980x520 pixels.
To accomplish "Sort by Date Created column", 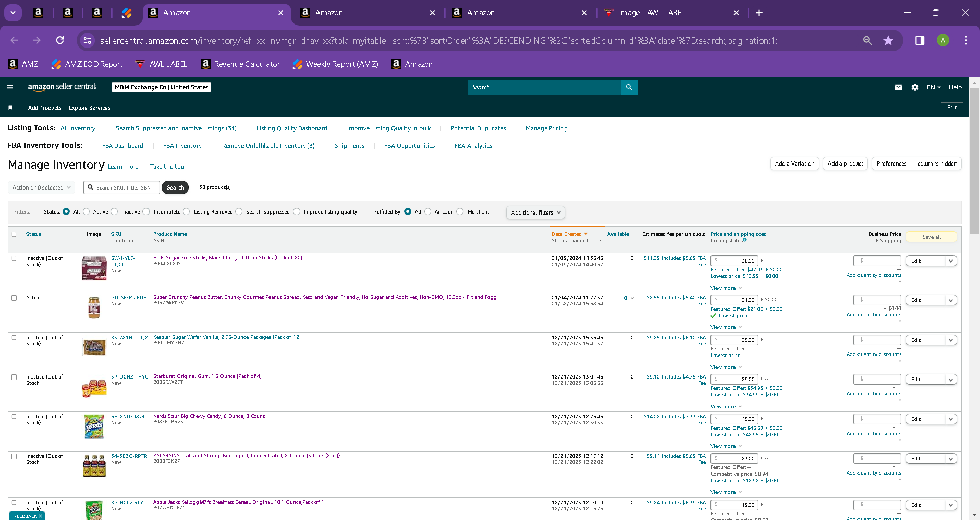I will (570, 234).
